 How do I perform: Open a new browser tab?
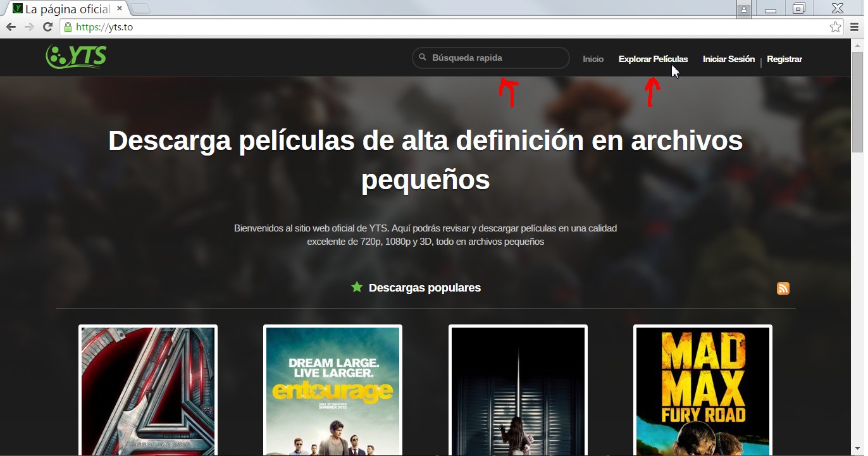tap(140, 9)
